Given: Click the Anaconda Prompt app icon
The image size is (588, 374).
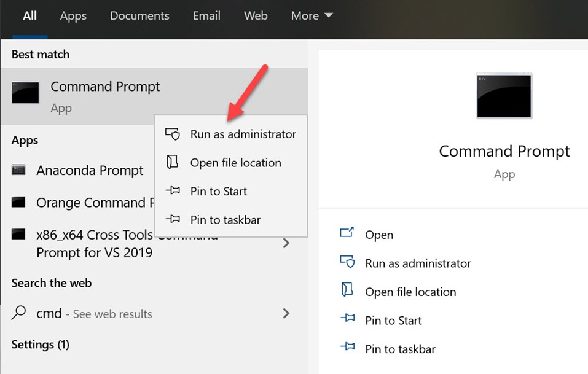Looking at the screenshot, I should click(x=19, y=171).
